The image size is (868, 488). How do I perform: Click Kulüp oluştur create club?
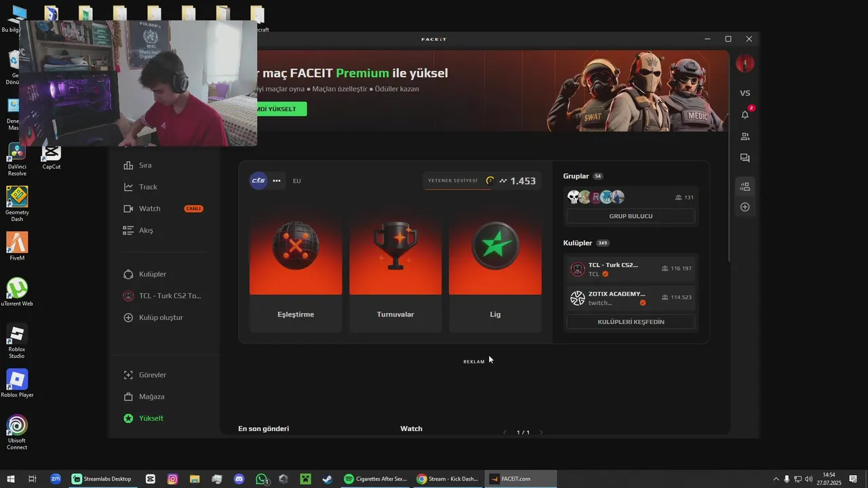[x=161, y=318]
